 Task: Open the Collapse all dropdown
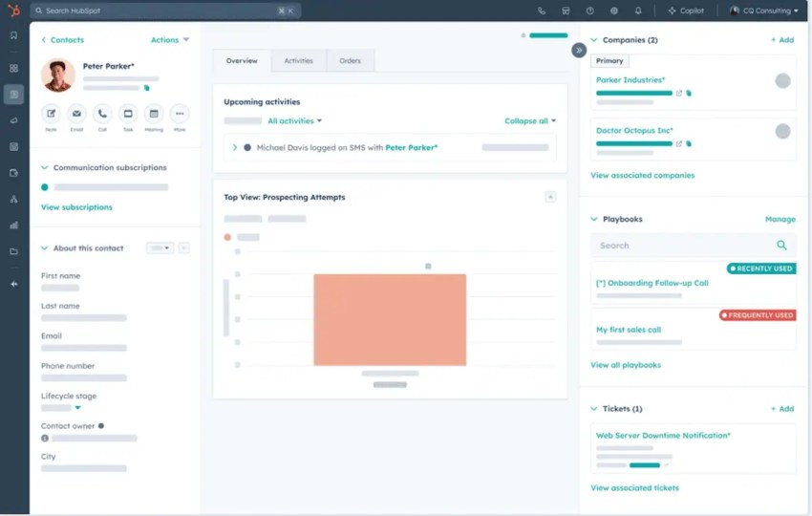click(x=530, y=120)
